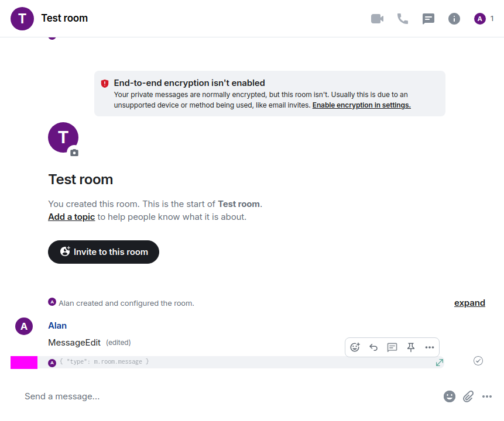The height and width of the screenshot is (421, 504).
Task: Expand the room creation summary
Action: tap(469, 303)
